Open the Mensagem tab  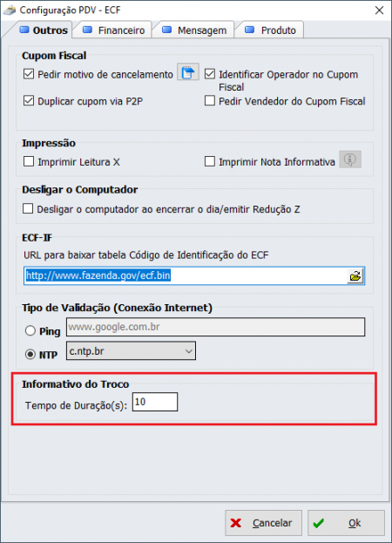[x=195, y=31]
